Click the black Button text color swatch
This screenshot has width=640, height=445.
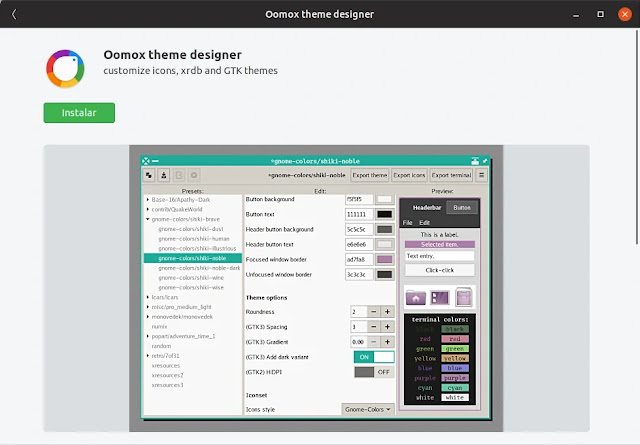click(x=384, y=214)
